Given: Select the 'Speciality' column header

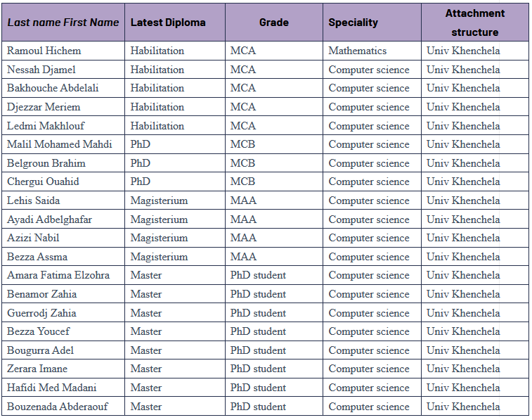Looking at the screenshot, I should [353, 23].
